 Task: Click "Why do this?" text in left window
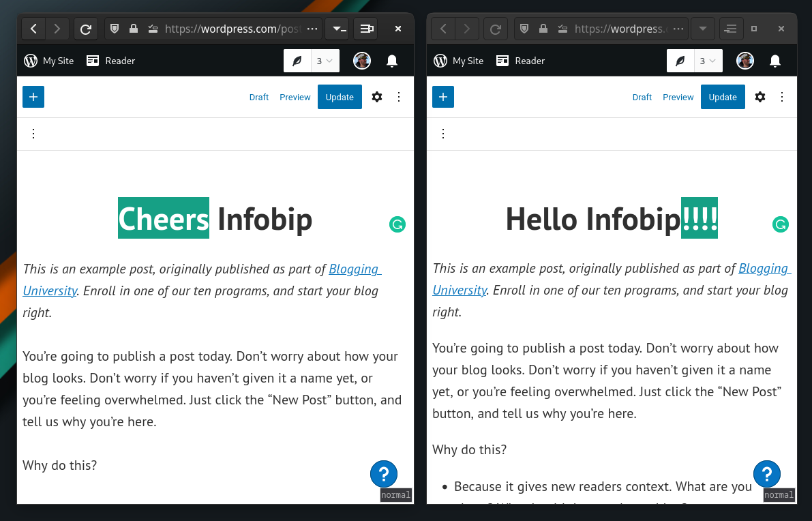point(59,465)
